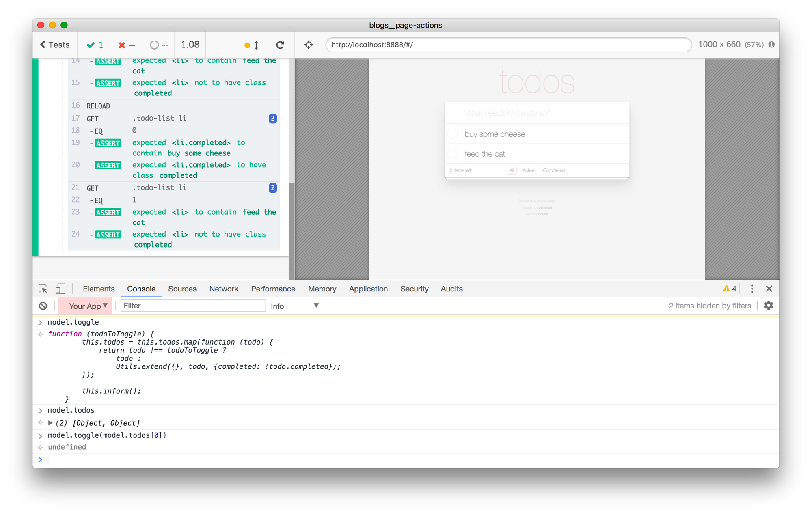Open the 'Your App' context dropdown
This screenshot has height=515, width=812.
(88, 306)
